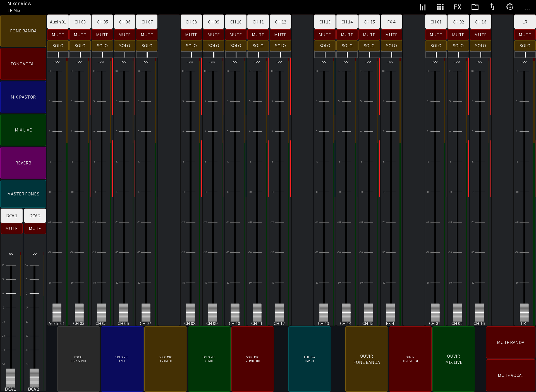Viewport: 536px width, 392px height.
Task: Open the routing configuration
Action: [x=492, y=7]
